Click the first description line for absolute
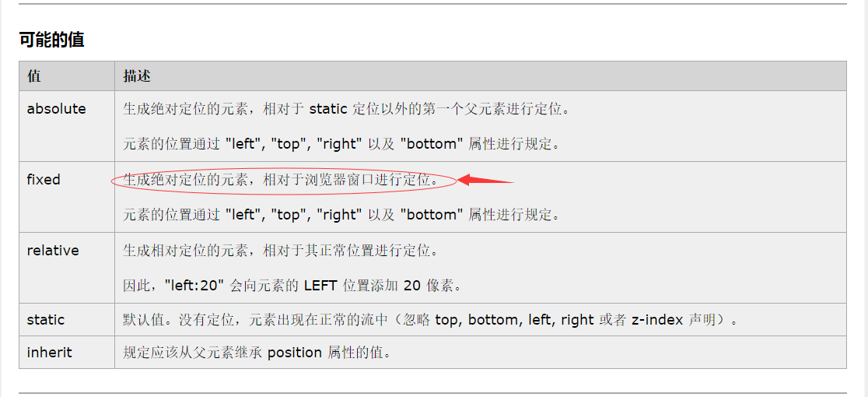Viewport: 868px width, 397px height. point(347,109)
